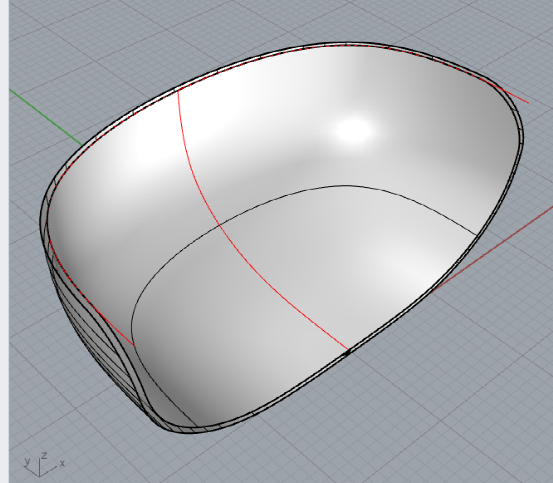
Task: Click the bright specular highlight on the inner surface
Action: tap(353, 130)
